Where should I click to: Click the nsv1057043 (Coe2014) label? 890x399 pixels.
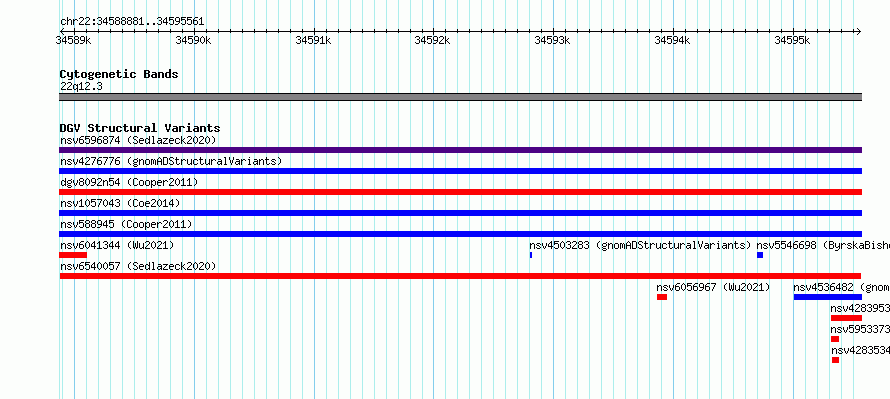[x=120, y=203]
